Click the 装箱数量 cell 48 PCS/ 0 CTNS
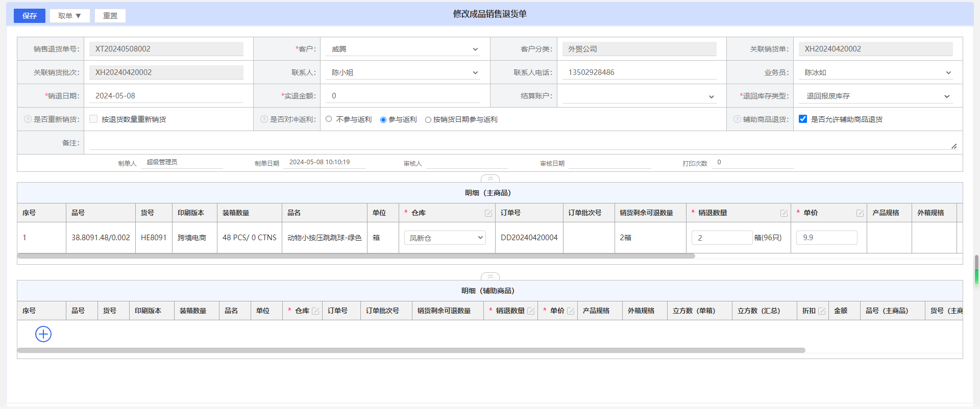 pyautogui.click(x=250, y=238)
